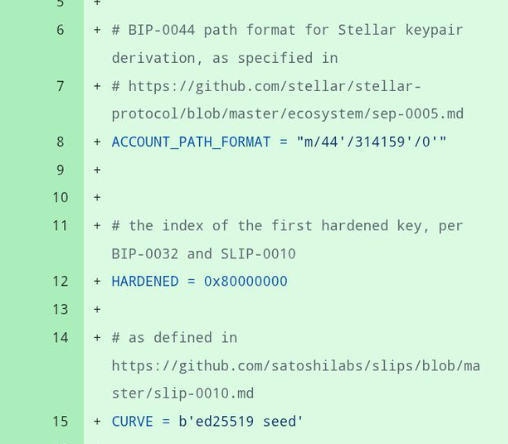Click the plus marker on line 10
The image size is (508, 444).
tap(97, 197)
